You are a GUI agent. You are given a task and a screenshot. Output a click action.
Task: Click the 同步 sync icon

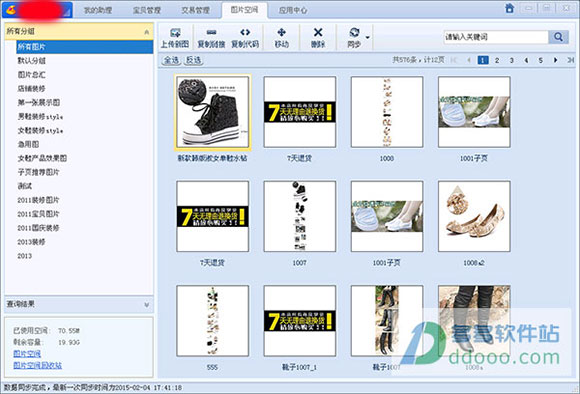354,33
